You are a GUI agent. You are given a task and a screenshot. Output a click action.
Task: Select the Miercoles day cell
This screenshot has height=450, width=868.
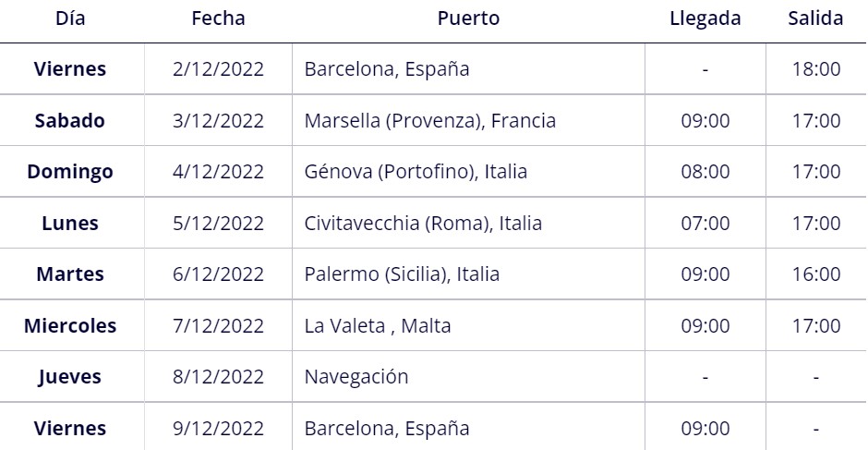coord(70,326)
